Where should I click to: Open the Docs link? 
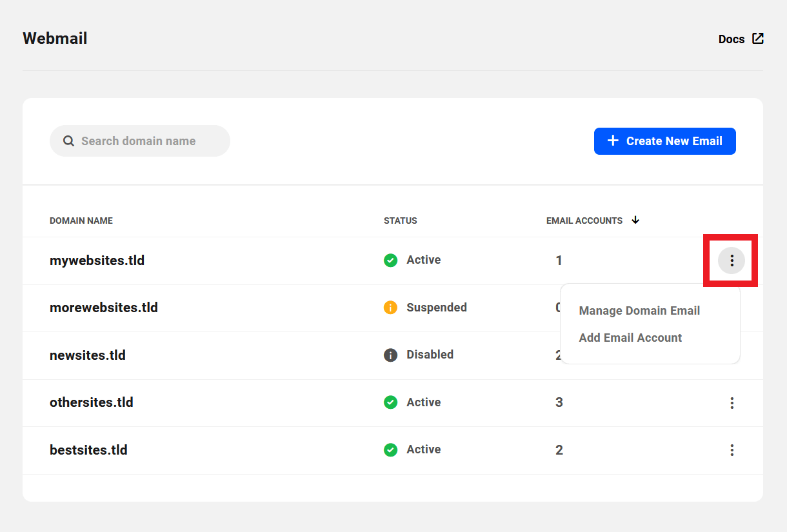(x=731, y=39)
